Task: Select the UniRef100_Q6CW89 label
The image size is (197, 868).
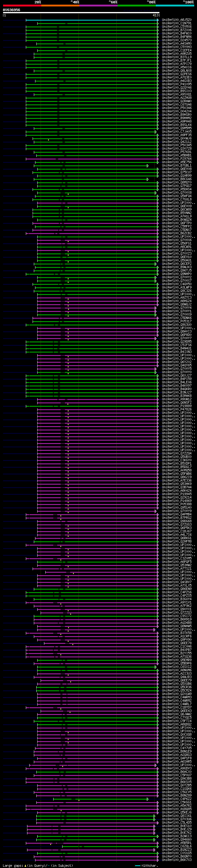Action: (176, 210)
